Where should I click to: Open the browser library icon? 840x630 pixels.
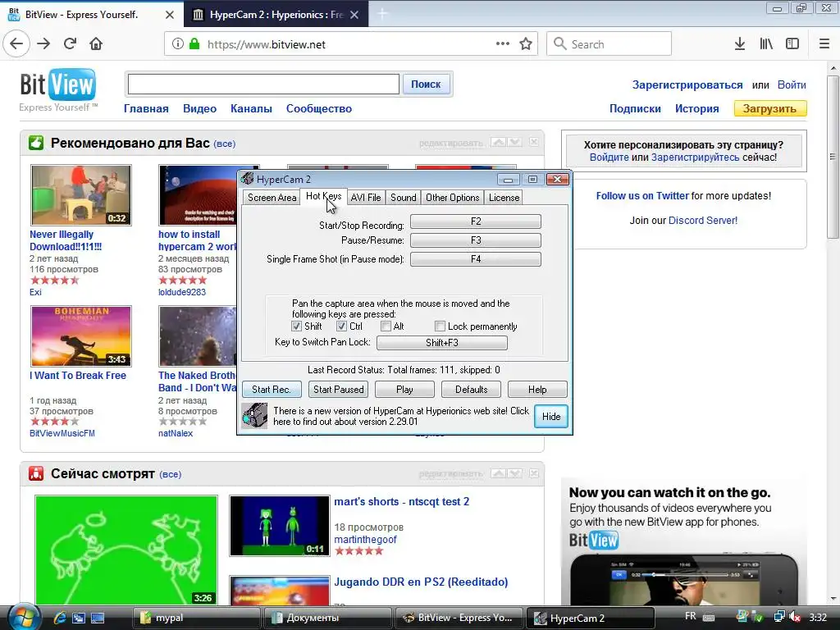[x=766, y=44]
